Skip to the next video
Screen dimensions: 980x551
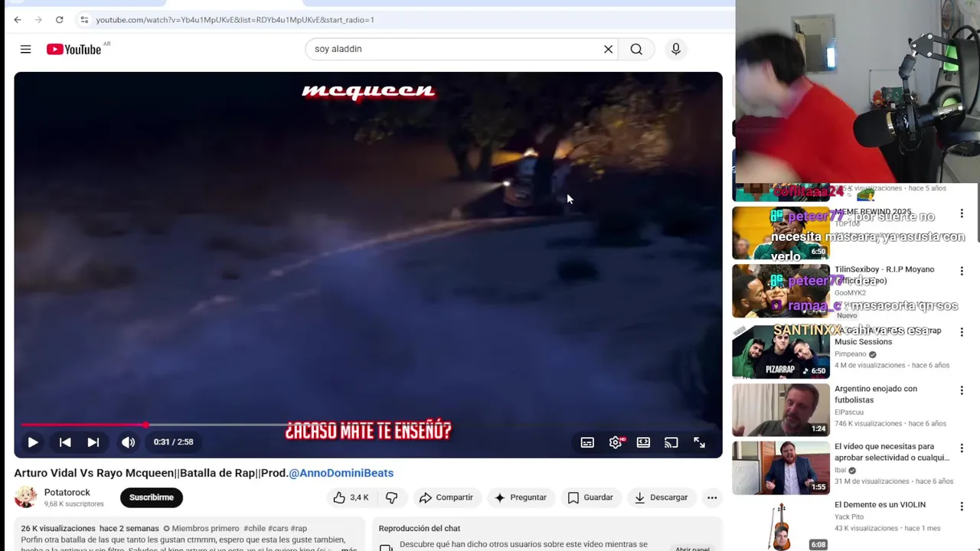[x=93, y=442]
